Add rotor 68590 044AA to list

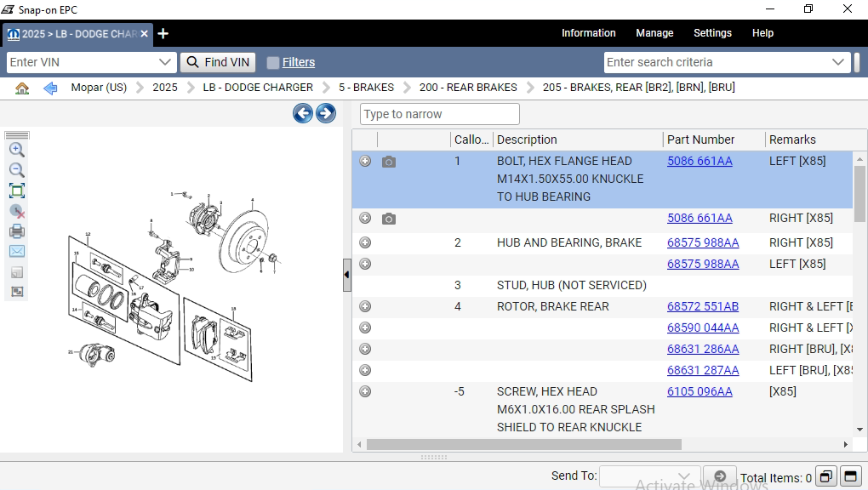tap(365, 328)
